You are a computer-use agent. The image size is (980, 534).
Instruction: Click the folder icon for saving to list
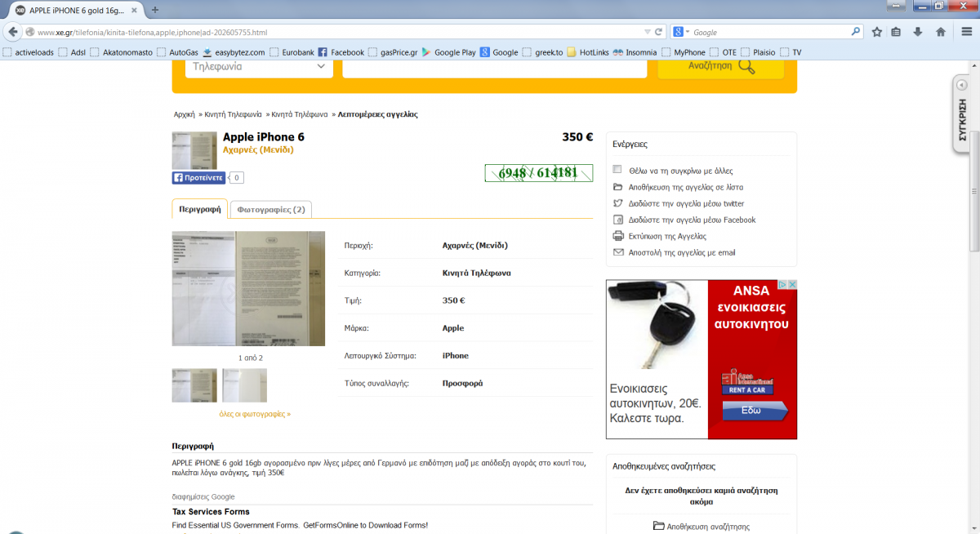tap(617, 187)
